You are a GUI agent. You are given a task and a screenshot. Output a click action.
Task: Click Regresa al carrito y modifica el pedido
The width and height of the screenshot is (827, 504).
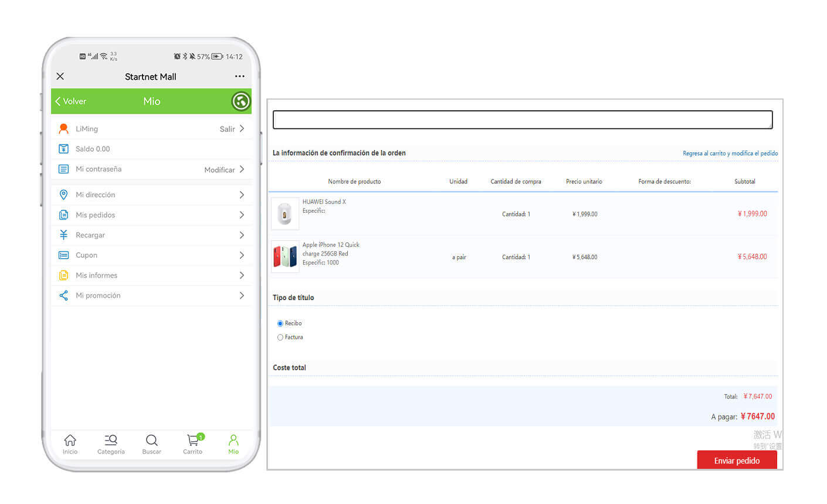pos(730,154)
